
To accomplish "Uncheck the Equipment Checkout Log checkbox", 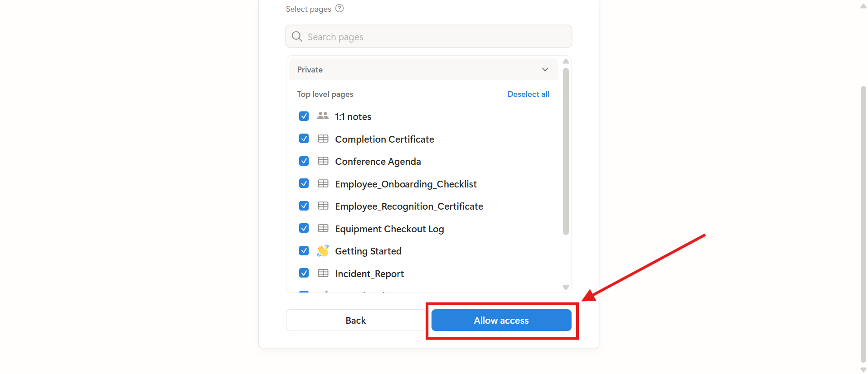I will point(304,229).
